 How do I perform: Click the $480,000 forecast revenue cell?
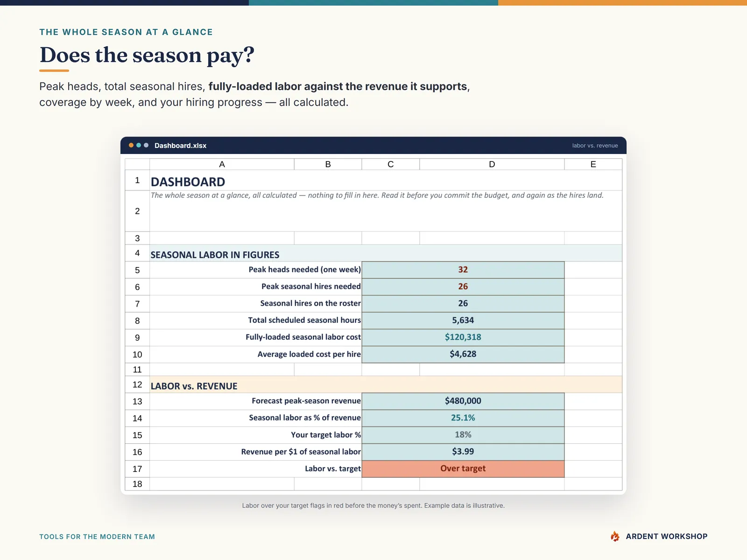pos(463,401)
